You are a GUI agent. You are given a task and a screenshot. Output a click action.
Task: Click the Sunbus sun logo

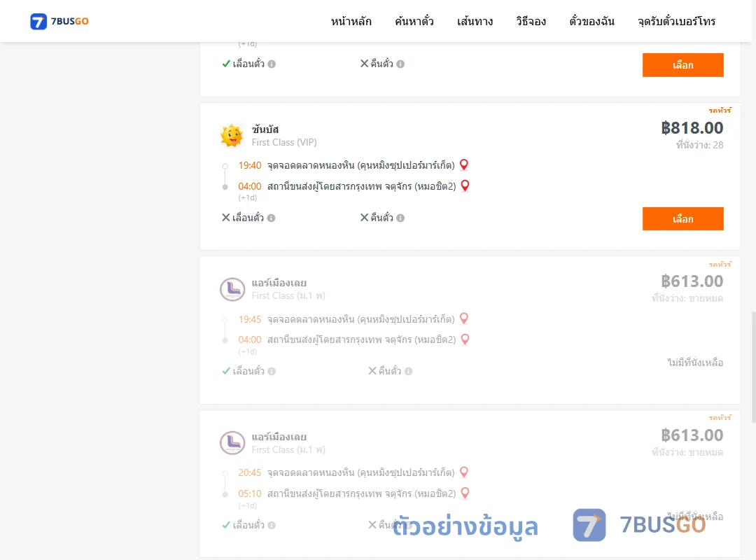click(232, 136)
